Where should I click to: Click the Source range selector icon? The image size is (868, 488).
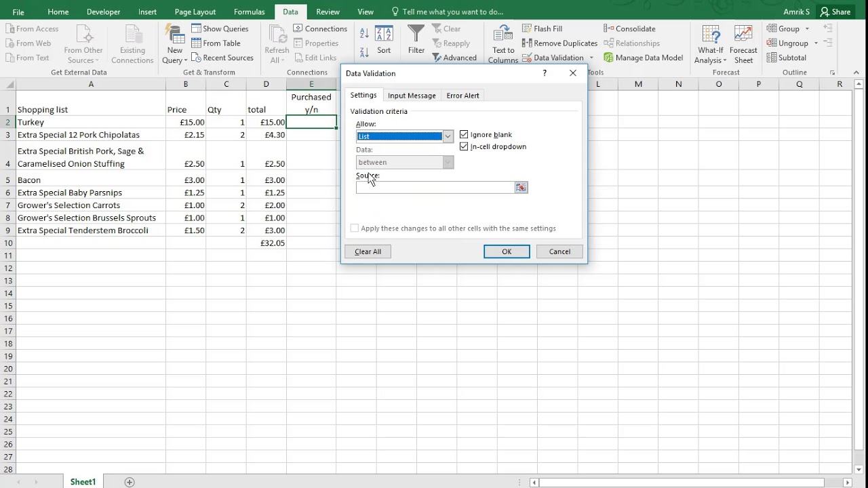point(521,188)
